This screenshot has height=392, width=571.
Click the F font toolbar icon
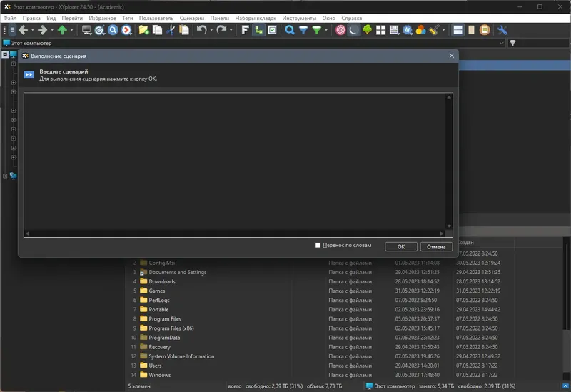245,30
